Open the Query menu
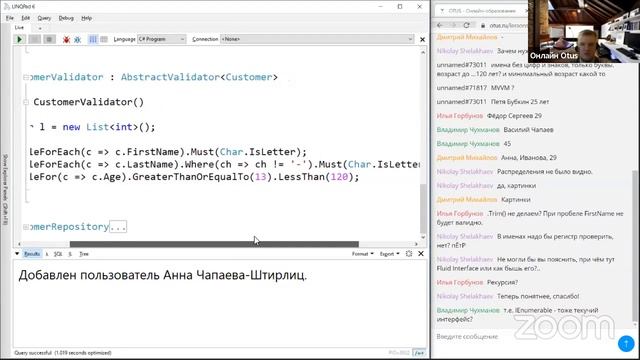The width and height of the screenshot is (640, 360). [x=44, y=18]
